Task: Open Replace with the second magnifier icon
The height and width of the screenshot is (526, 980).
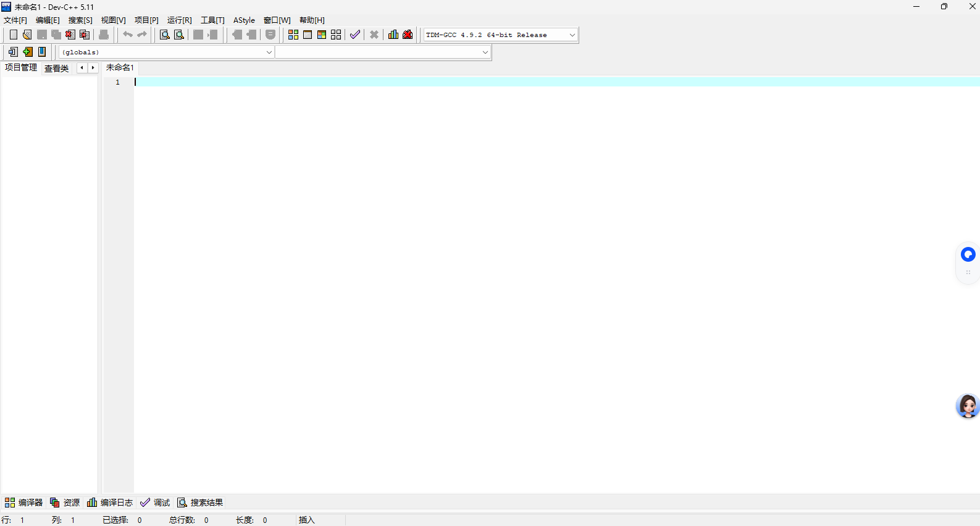Action: [179, 35]
